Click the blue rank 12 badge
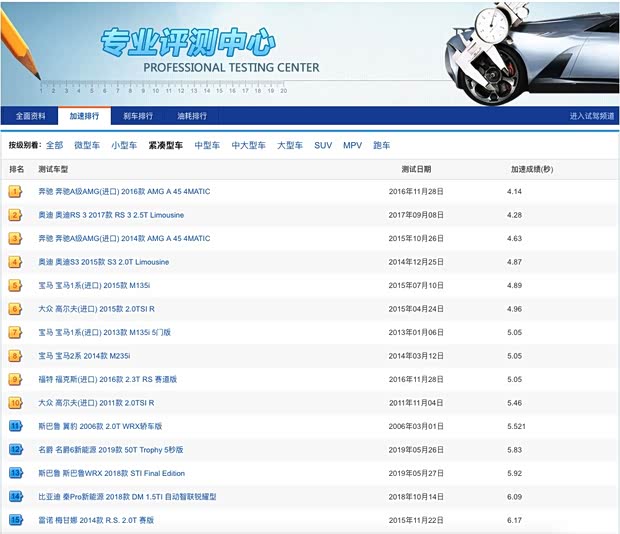The image size is (620, 534). click(16, 450)
